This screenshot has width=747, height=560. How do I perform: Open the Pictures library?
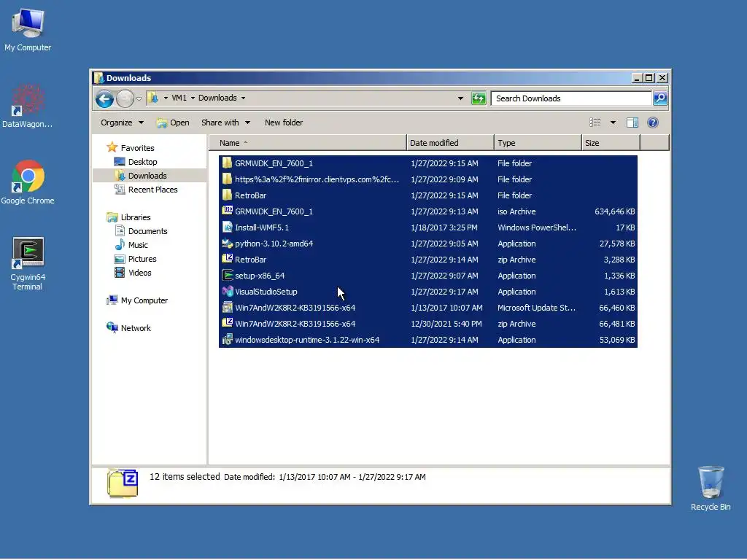click(x=142, y=259)
